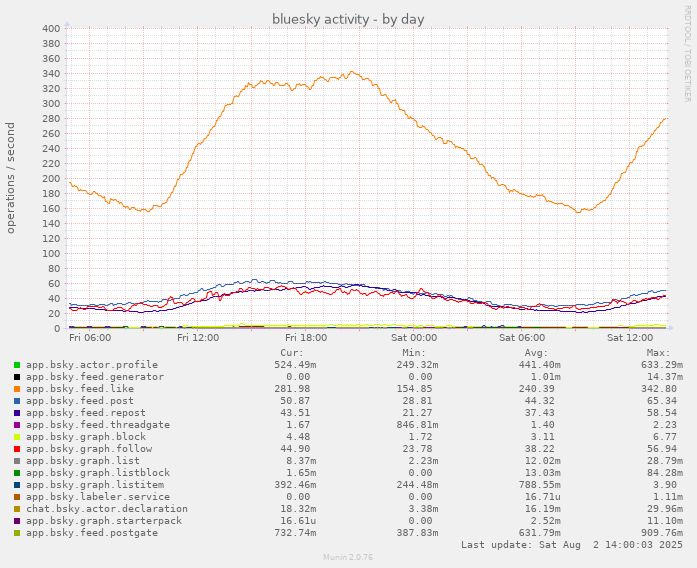Click the actor.profile current value 524.49m
697x568 pixels.
click(295, 365)
